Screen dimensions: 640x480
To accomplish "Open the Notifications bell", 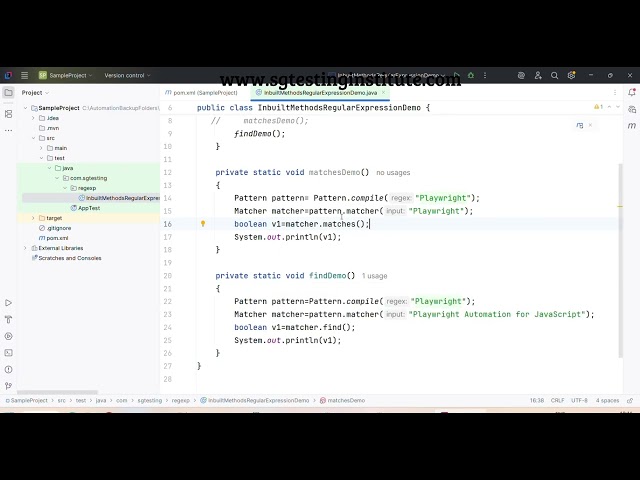I will point(632,93).
